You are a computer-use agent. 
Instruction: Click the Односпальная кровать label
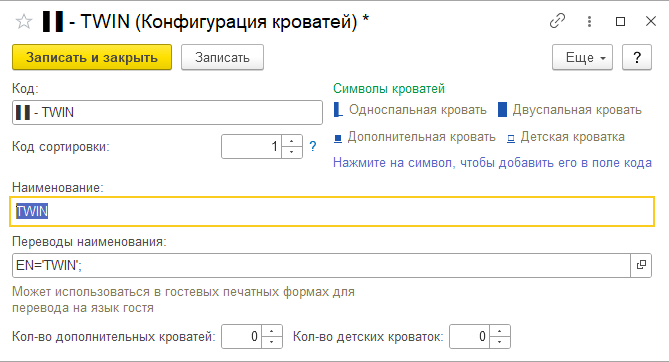coord(418,110)
